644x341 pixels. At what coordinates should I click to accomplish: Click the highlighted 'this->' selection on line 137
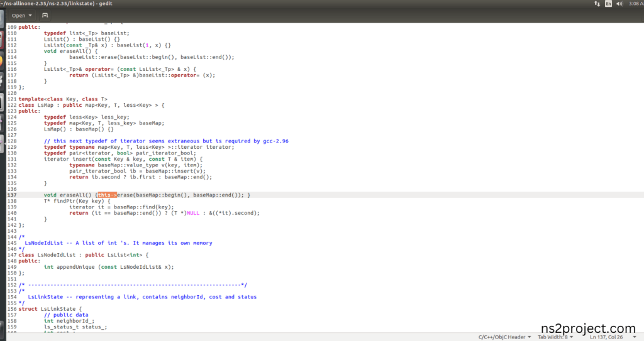(107, 195)
